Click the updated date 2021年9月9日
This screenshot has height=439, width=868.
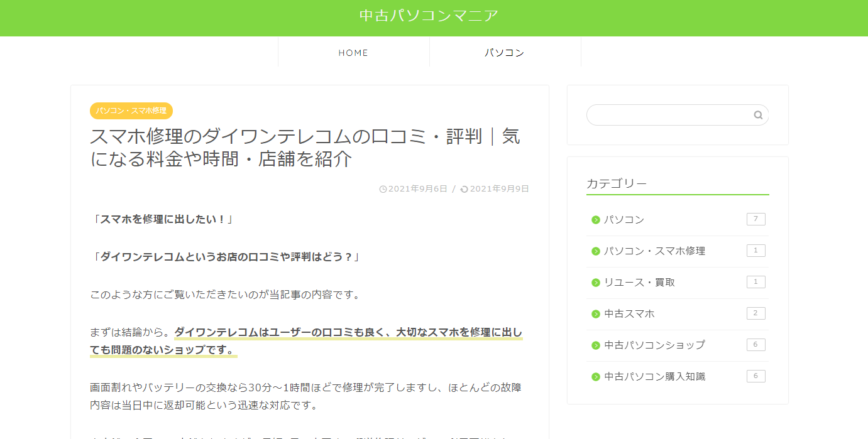pos(500,189)
